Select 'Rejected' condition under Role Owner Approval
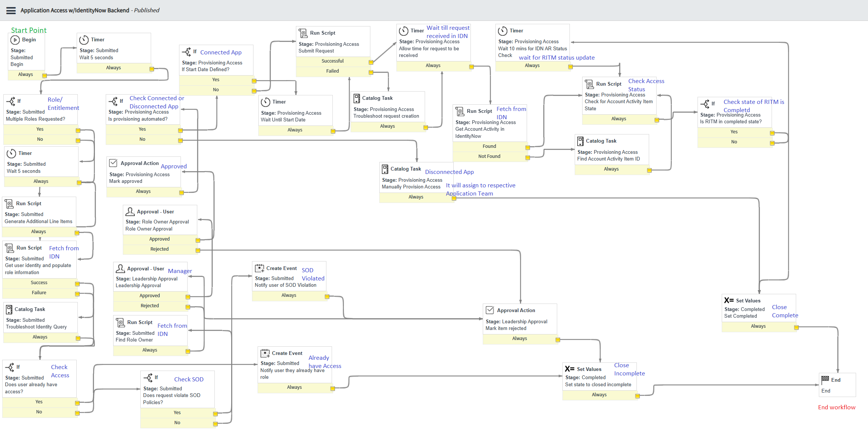 pos(159,249)
